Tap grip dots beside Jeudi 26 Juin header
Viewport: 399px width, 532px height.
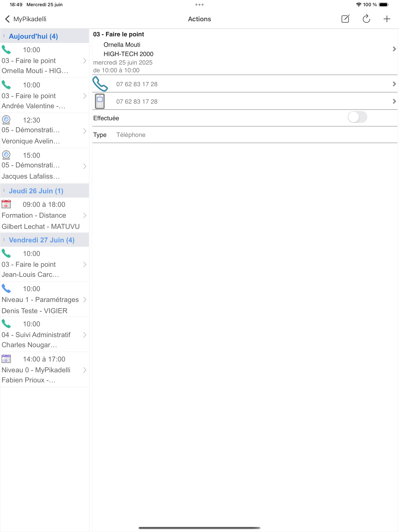[x=4, y=191]
